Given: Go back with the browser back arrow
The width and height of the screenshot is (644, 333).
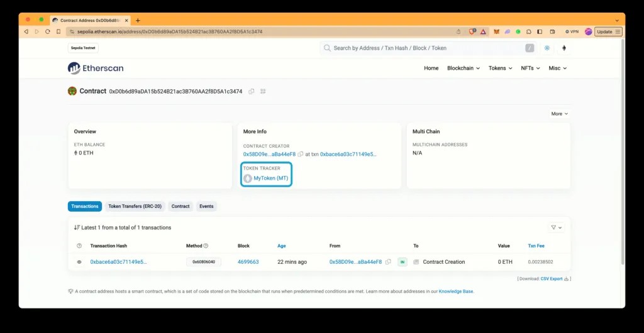Looking at the screenshot, I should [x=26, y=31].
